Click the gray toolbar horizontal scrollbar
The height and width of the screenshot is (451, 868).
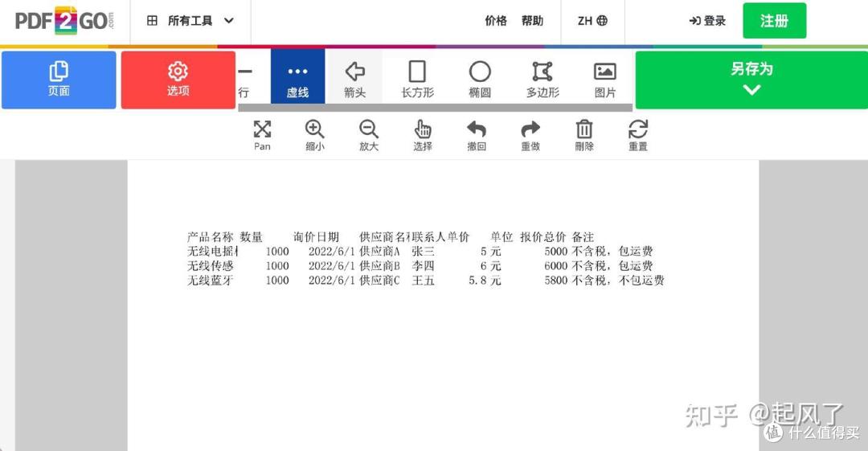[x=435, y=108]
